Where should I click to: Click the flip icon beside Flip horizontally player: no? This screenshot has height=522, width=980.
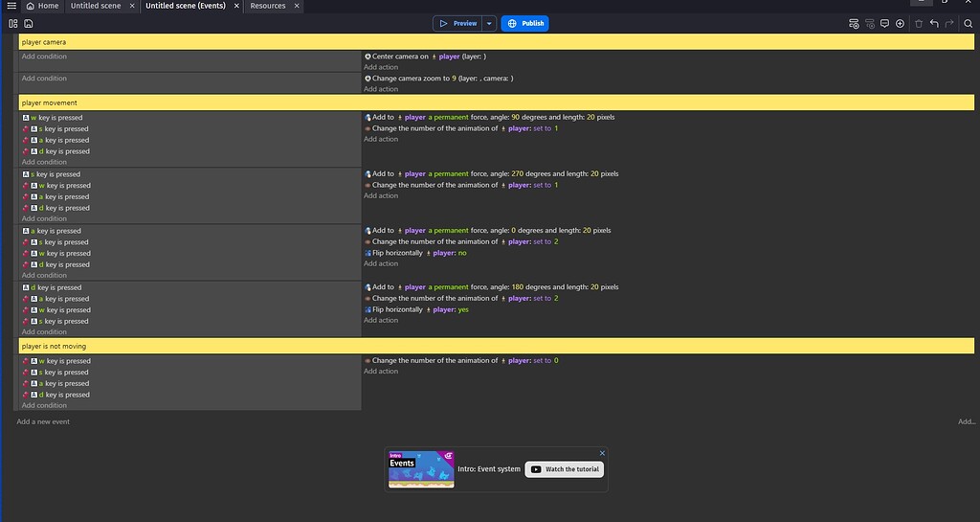pyautogui.click(x=367, y=253)
